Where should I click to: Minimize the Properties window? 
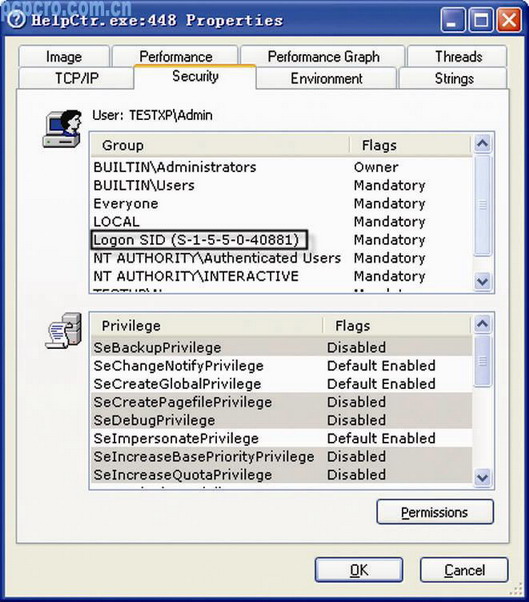pyautogui.click(x=453, y=20)
